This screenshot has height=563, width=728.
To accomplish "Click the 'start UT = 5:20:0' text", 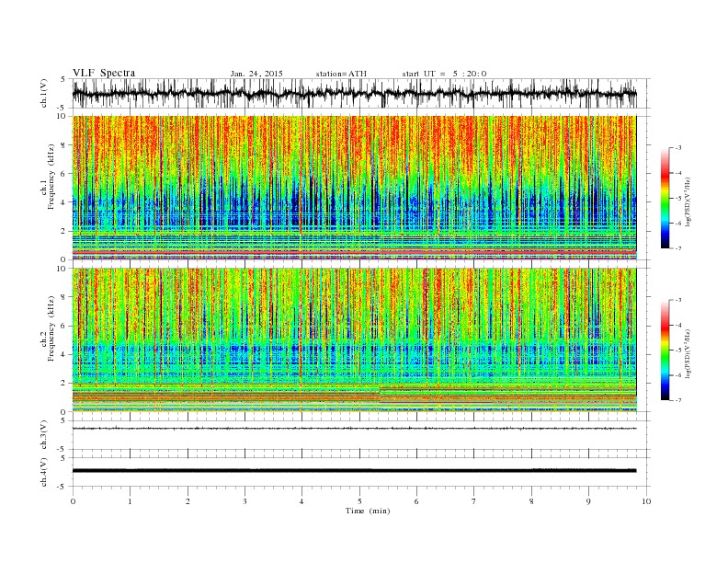I will pyautogui.click(x=444, y=74).
